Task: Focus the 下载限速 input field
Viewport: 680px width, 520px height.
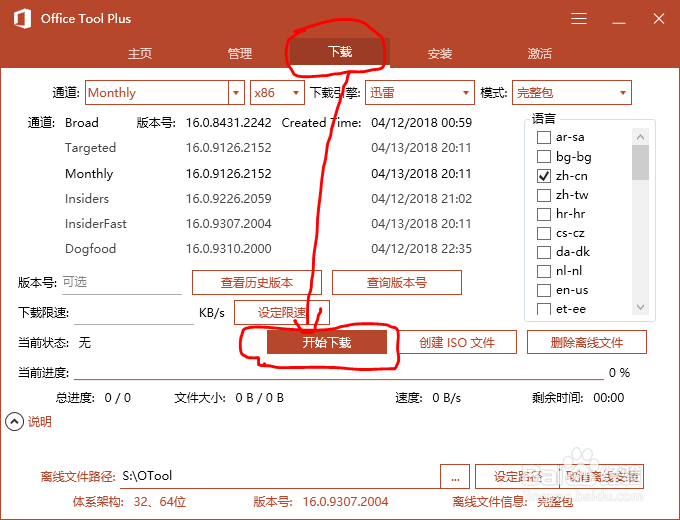Action: pos(134,313)
